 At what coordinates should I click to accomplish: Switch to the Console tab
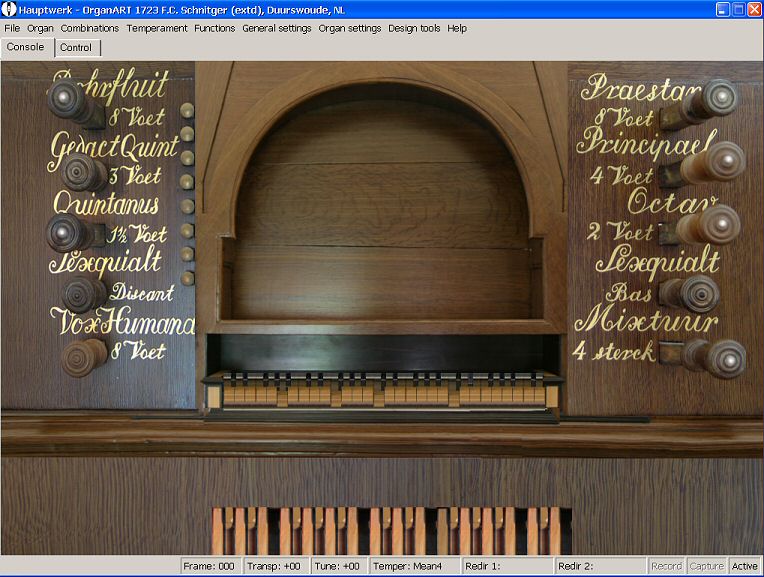pos(26,47)
